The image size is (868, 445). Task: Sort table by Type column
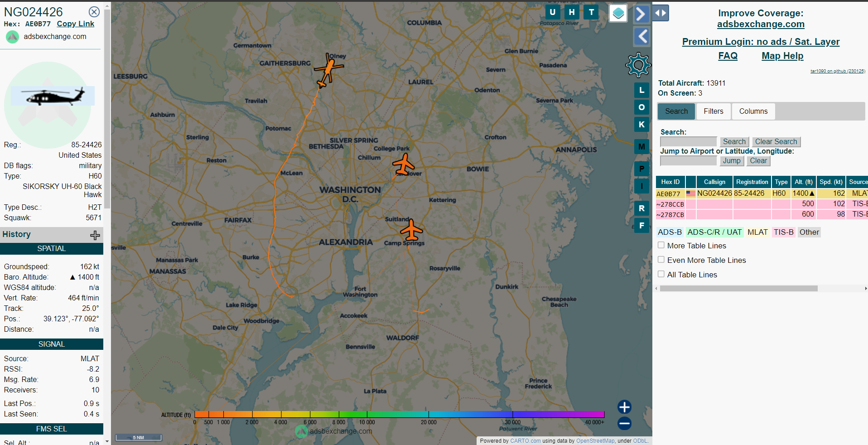781,182
